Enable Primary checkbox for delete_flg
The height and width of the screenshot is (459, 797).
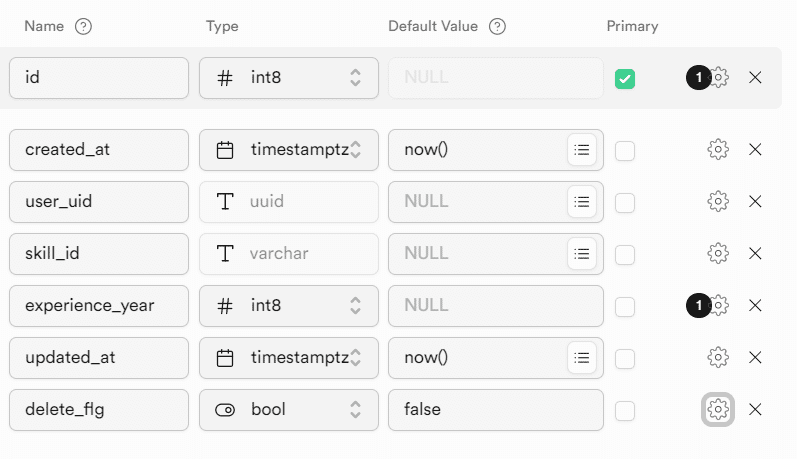tap(625, 410)
